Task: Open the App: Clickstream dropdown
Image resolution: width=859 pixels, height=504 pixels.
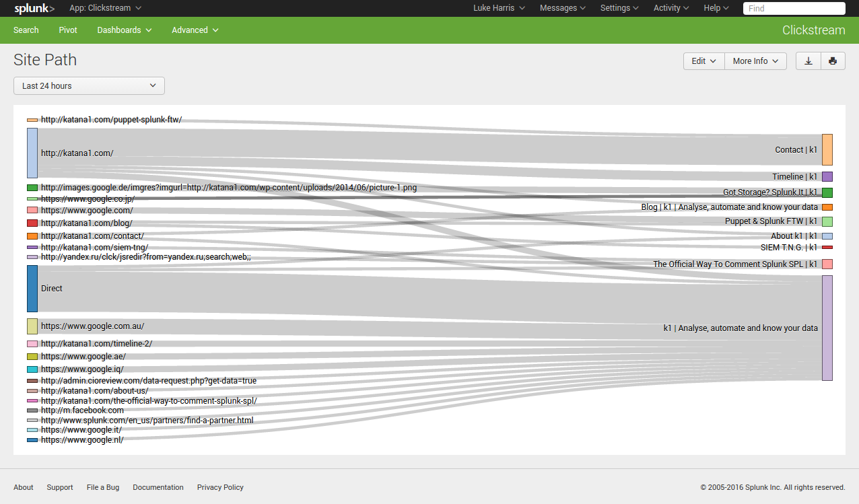Action: [105, 8]
